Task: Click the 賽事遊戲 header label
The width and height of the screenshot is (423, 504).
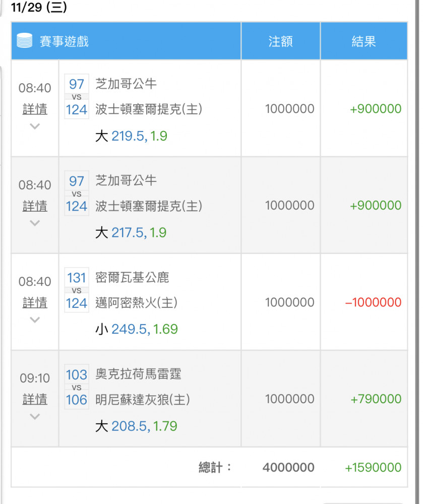Action: point(64,41)
